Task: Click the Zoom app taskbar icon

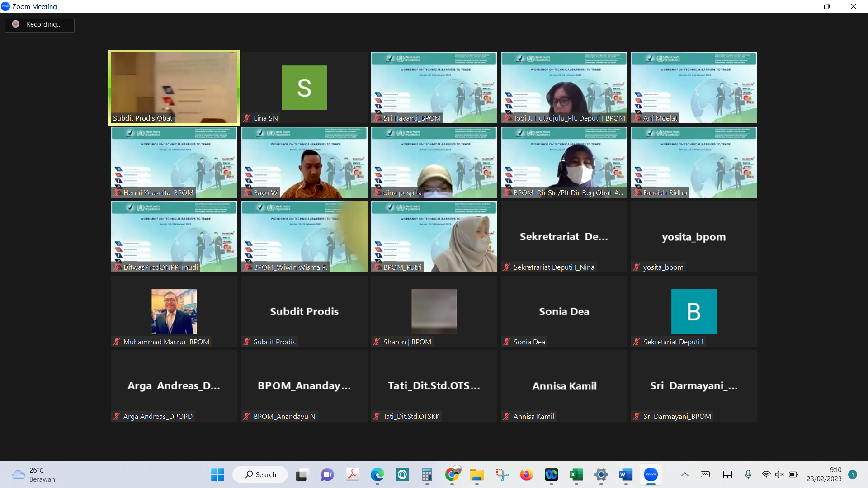Action: click(651, 474)
